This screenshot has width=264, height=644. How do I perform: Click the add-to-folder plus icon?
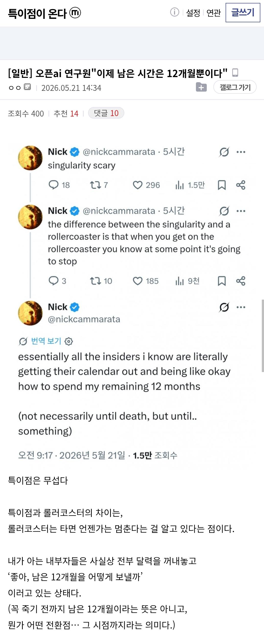[x=201, y=87]
